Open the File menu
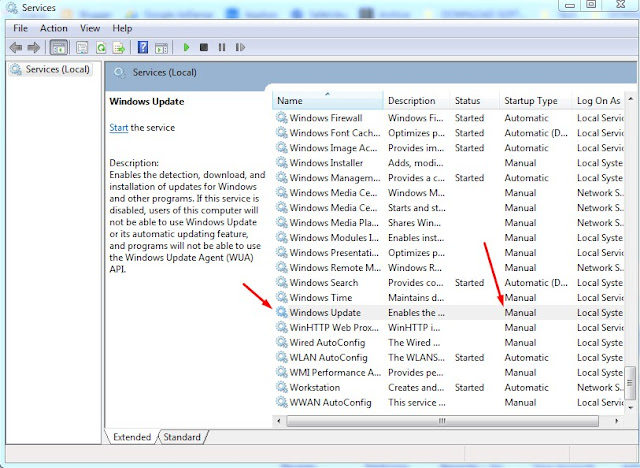Viewport: 640px width, 468px height. pos(20,28)
